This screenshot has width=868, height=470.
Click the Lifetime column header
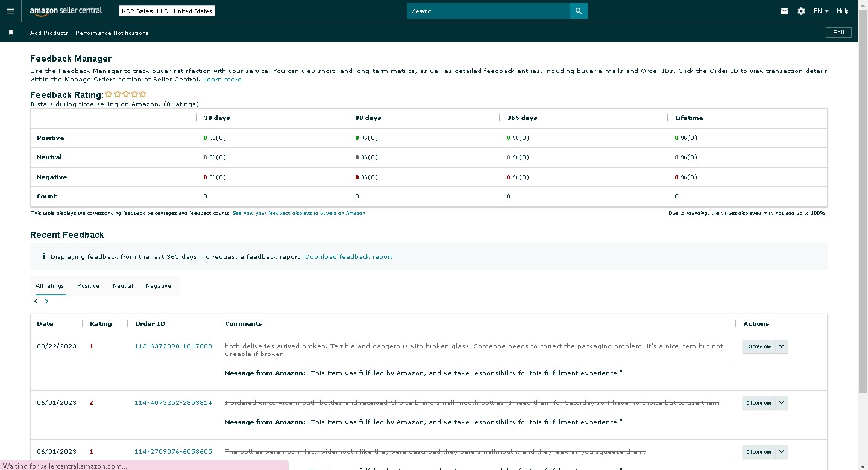[x=689, y=118]
